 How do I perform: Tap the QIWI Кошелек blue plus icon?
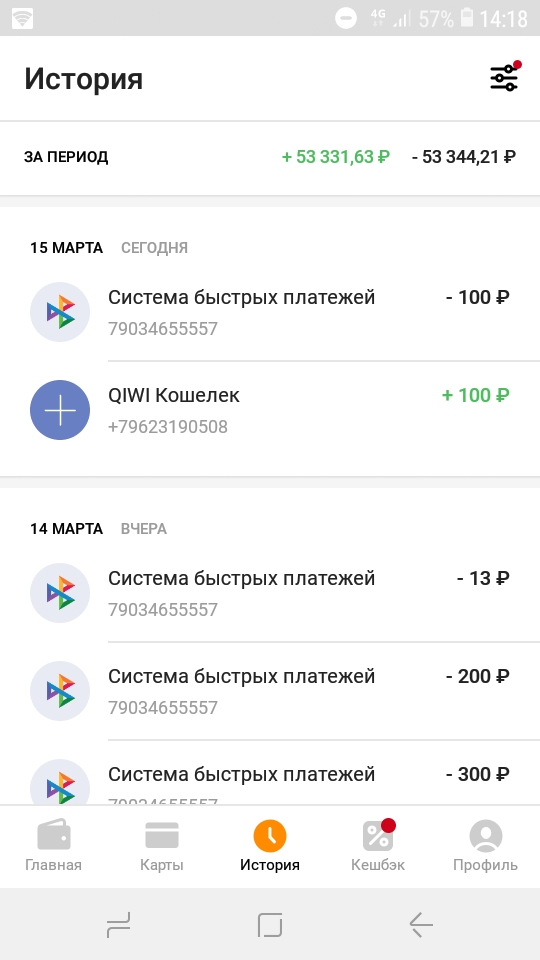(x=60, y=410)
